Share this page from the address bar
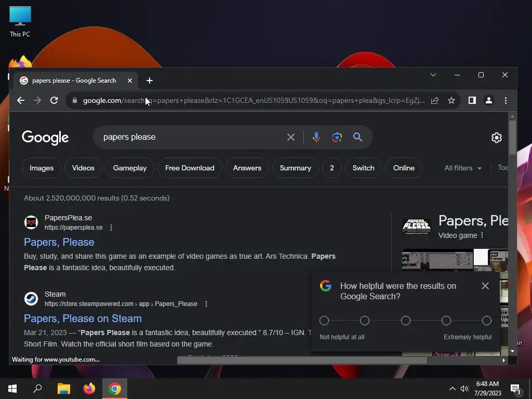 click(x=435, y=100)
